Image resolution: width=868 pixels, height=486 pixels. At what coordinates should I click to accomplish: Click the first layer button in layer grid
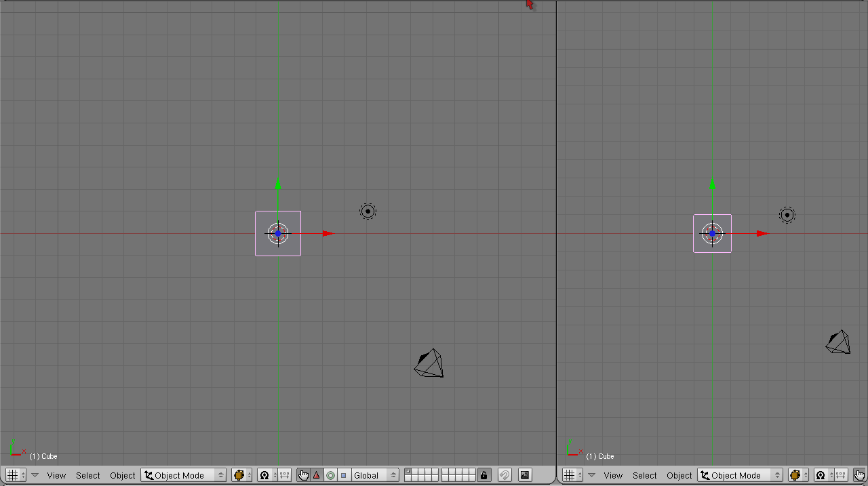point(408,472)
